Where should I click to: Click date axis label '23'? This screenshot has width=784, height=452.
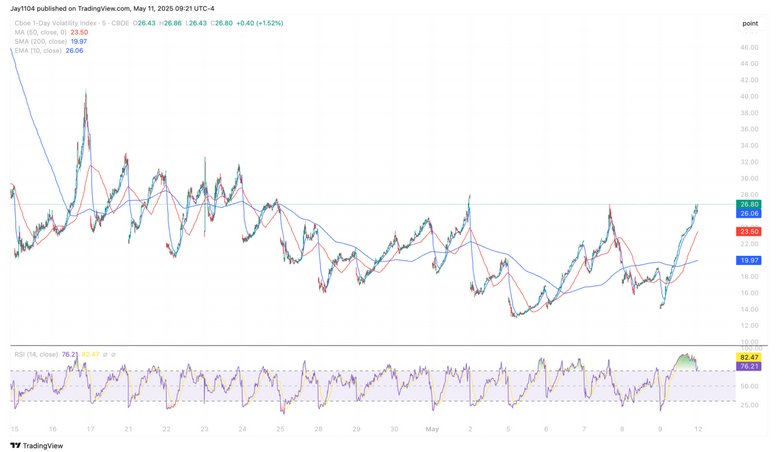click(204, 429)
